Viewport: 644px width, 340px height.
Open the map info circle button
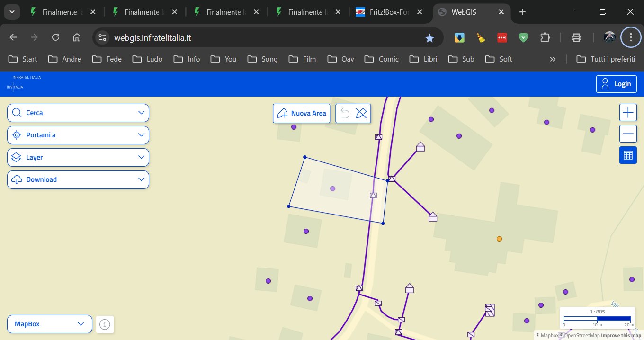click(x=105, y=324)
